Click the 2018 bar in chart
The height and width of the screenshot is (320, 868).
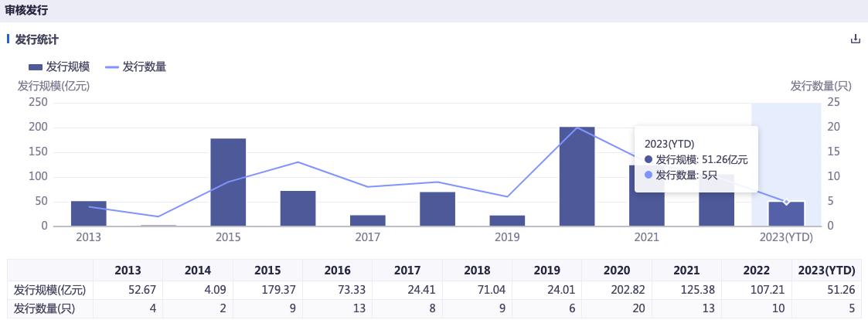[x=437, y=209]
